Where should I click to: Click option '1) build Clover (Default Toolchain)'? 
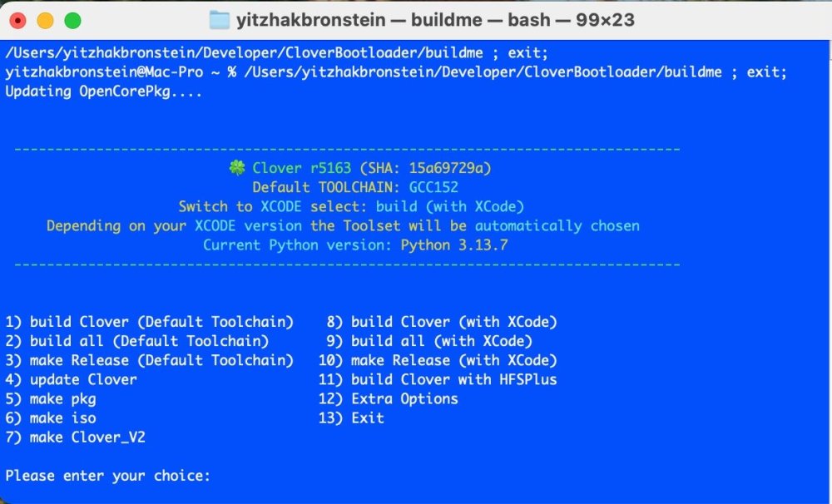[149, 322]
